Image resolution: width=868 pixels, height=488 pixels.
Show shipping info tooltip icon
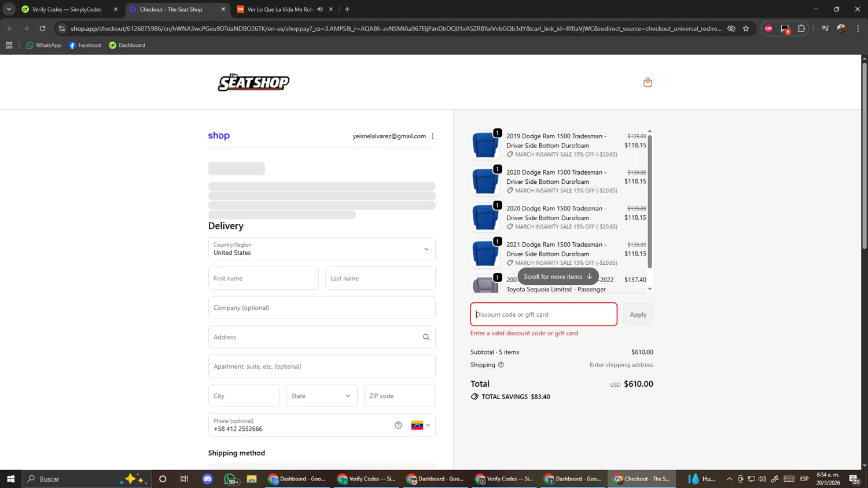tap(501, 365)
